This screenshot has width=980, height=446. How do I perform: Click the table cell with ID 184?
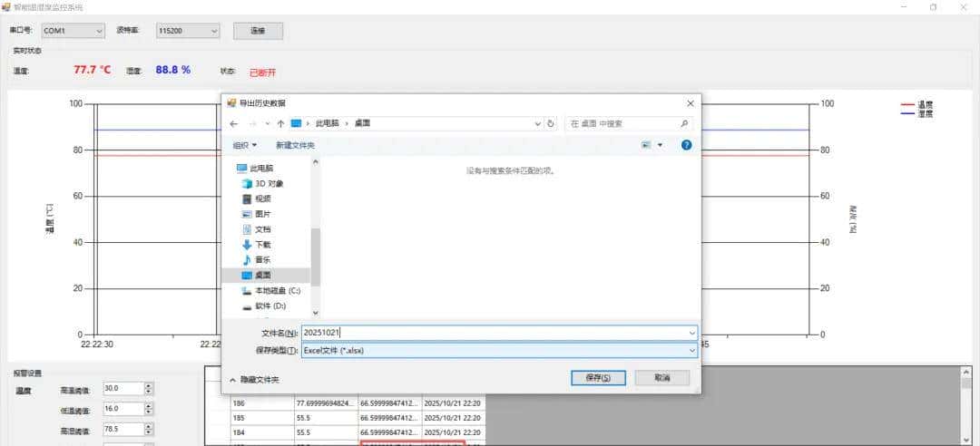[262, 432]
